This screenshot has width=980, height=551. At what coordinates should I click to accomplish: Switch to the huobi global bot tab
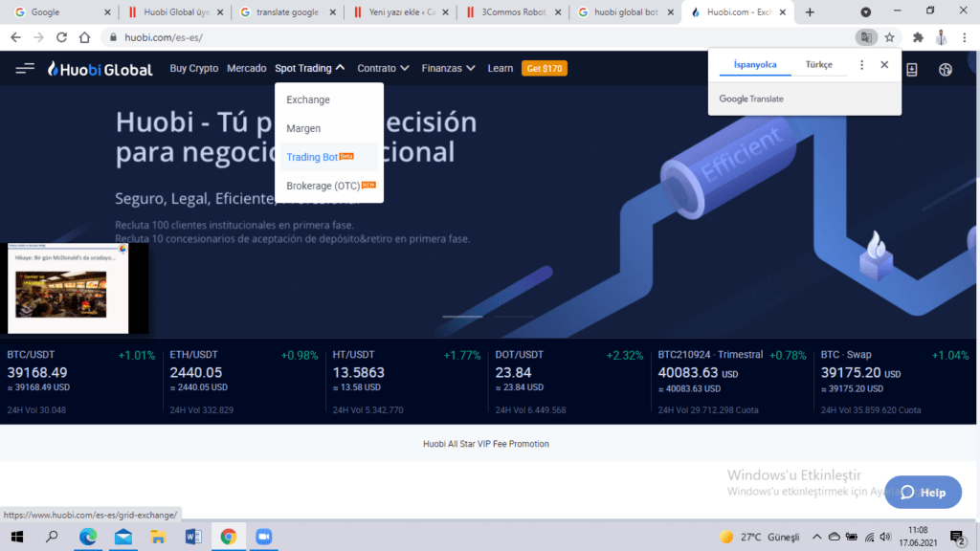click(x=625, y=11)
